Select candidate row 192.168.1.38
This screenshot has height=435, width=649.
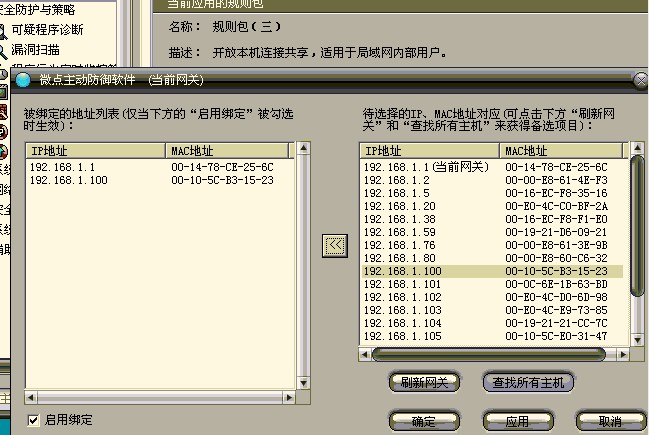(x=492, y=219)
